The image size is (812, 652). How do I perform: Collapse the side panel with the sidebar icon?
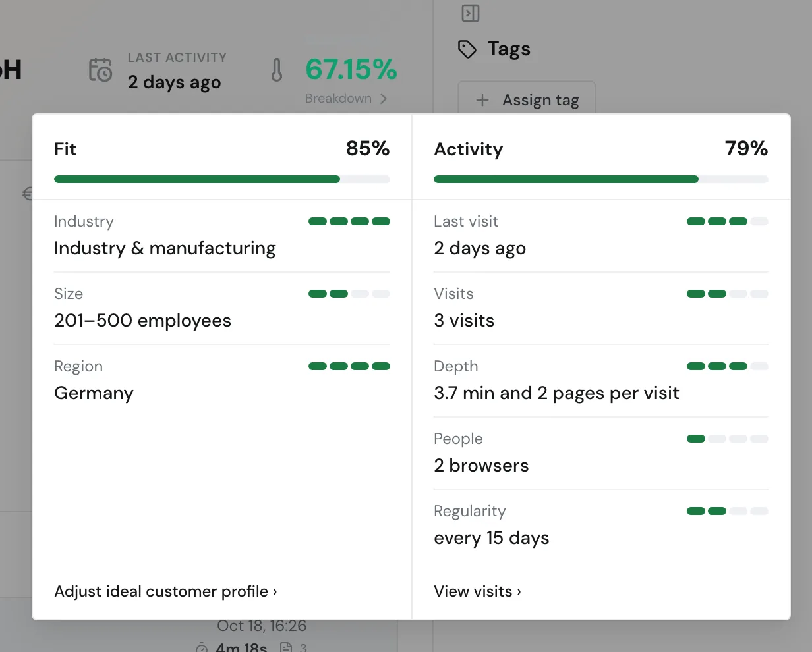(471, 13)
